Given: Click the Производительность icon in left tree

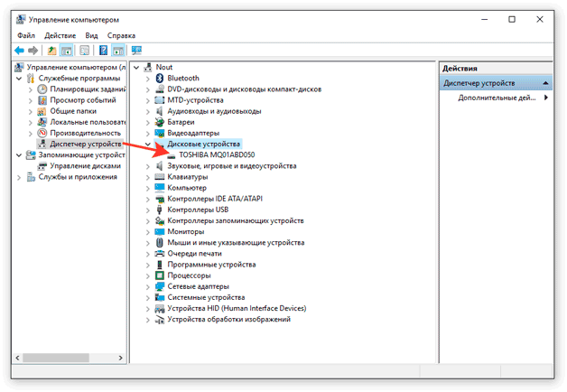Looking at the screenshot, I should (x=42, y=133).
